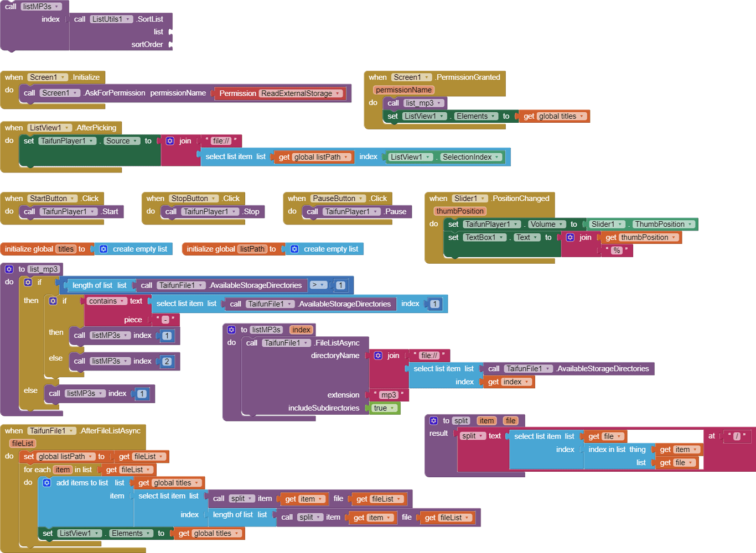756x553 pixels.
Task: Open gear on listPath create empty list block
Action: point(294,249)
